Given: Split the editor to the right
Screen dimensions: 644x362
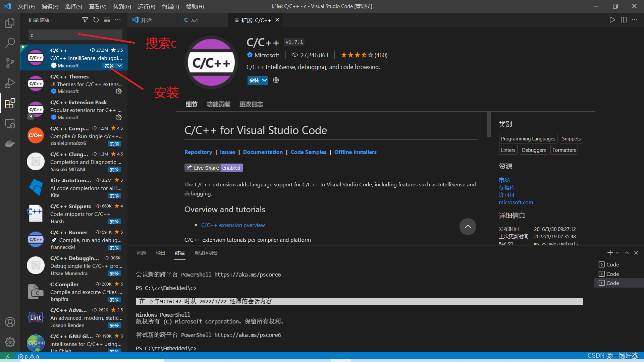Looking at the screenshot, I should point(624,20).
